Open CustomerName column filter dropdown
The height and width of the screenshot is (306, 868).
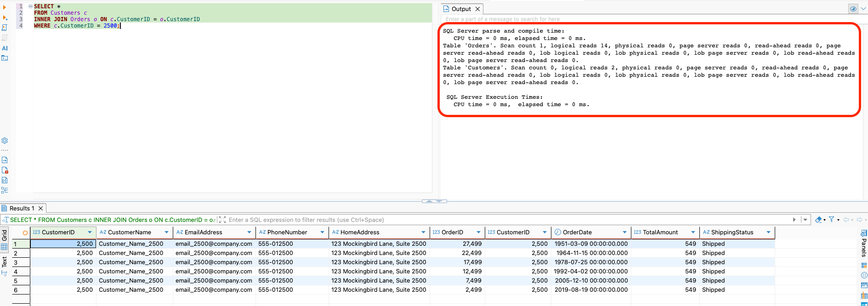(166, 232)
